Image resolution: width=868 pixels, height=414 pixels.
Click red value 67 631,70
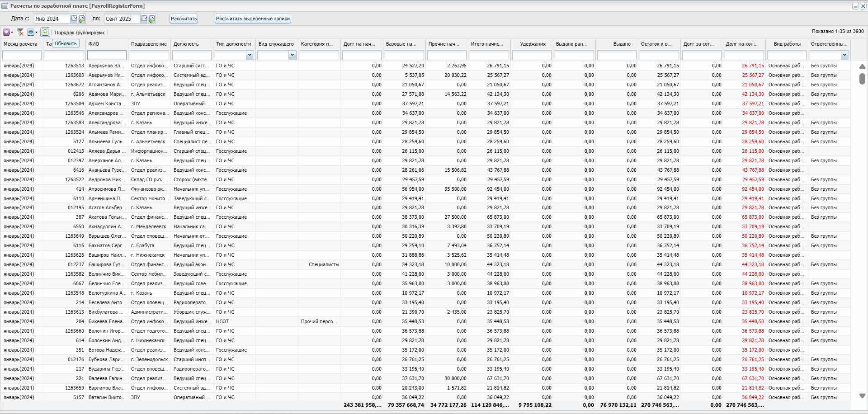tap(753, 378)
